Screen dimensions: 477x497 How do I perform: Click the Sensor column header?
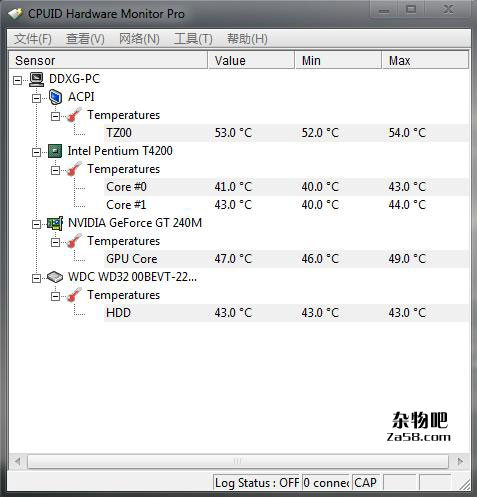108,60
